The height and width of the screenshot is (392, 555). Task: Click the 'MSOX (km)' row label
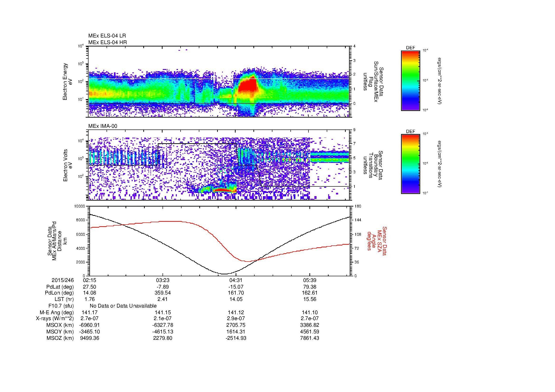pos(60,325)
